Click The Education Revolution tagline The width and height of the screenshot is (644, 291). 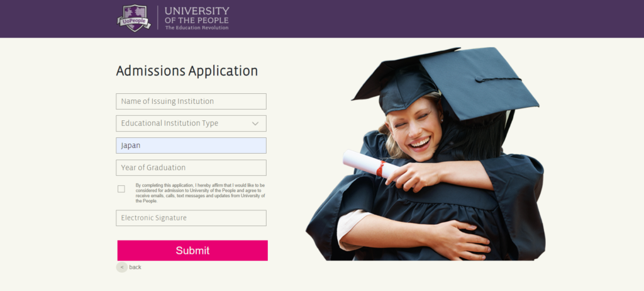[197, 28]
